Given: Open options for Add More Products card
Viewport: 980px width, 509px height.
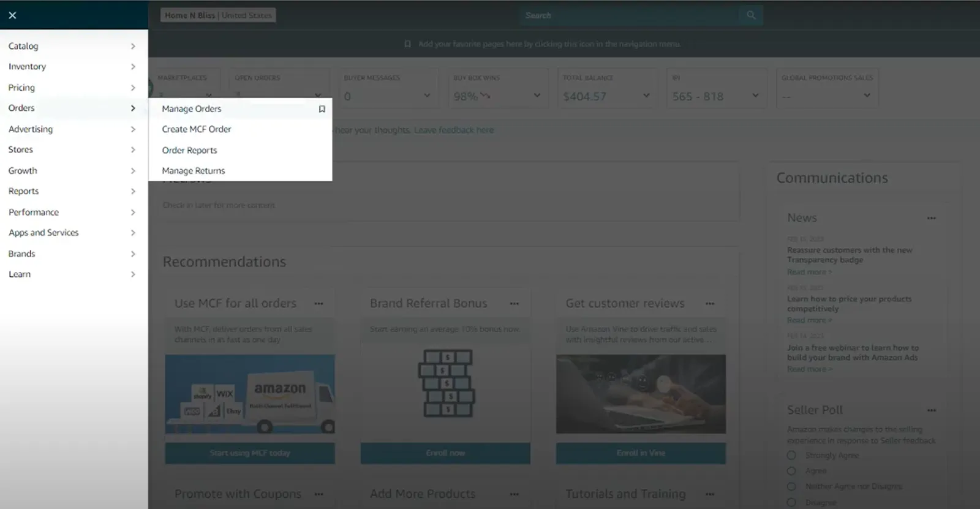Looking at the screenshot, I should pos(514,494).
